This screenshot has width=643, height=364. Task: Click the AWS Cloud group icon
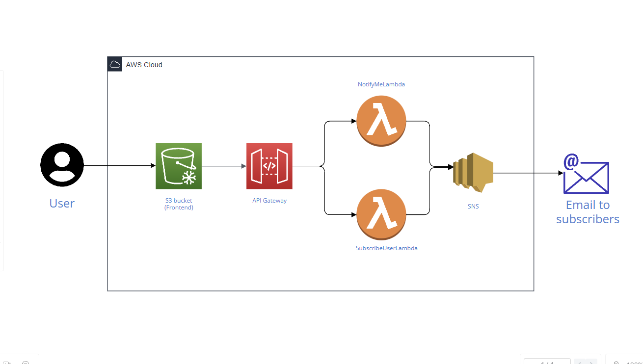tap(115, 64)
